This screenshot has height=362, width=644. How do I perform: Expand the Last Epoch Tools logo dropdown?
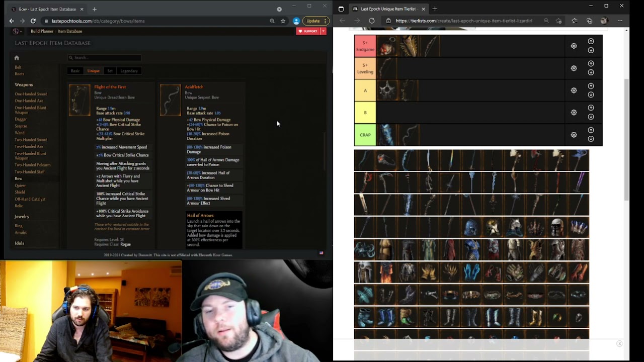(x=17, y=31)
